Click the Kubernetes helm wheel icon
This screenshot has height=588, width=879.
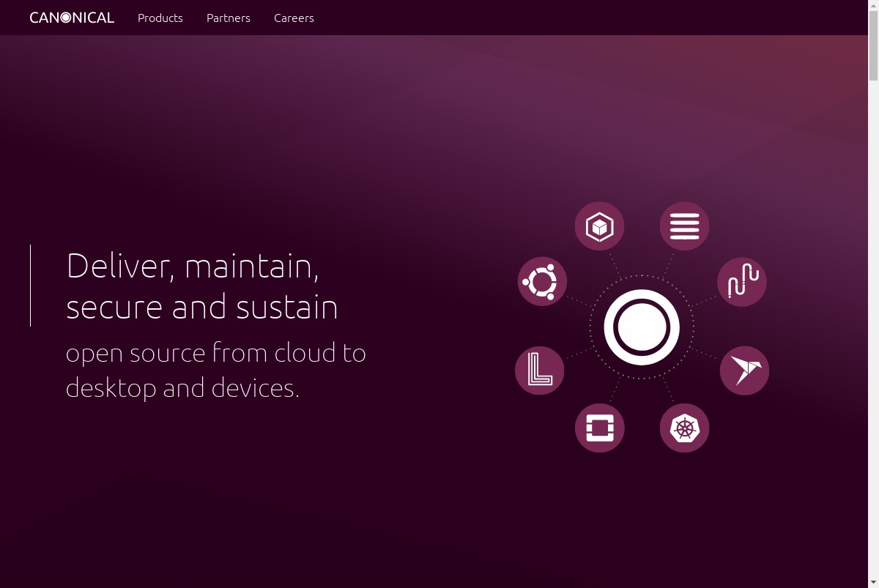click(x=684, y=428)
